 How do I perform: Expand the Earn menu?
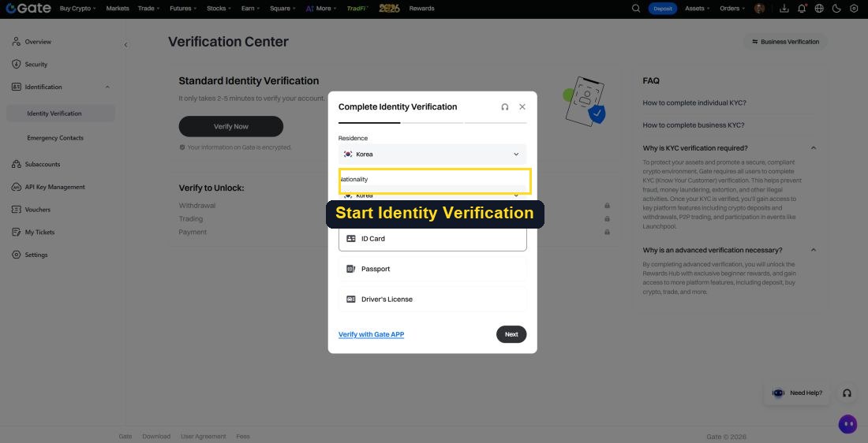point(251,9)
